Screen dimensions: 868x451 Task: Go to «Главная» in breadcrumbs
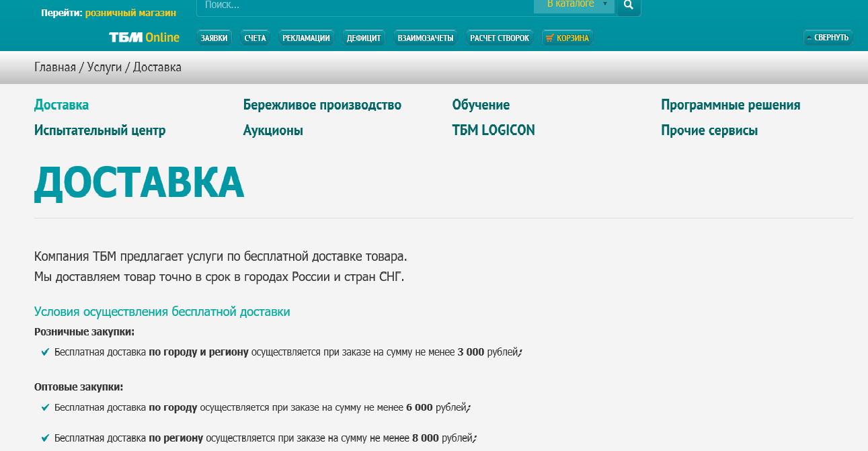pyautogui.click(x=55, y=67)
